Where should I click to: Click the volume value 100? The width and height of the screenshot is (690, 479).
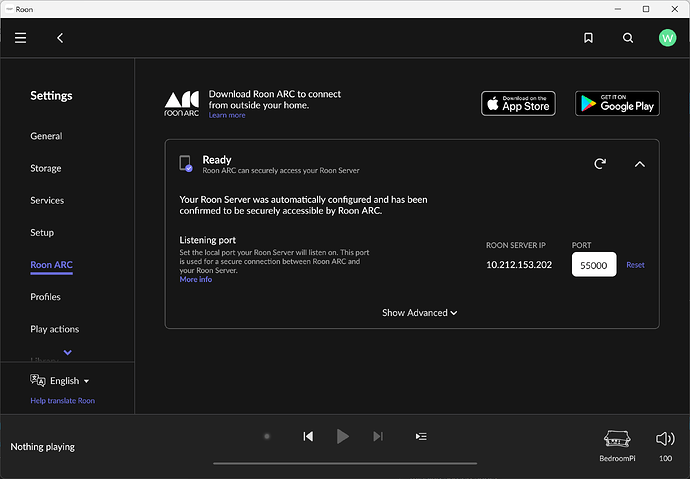coord(665,458)
